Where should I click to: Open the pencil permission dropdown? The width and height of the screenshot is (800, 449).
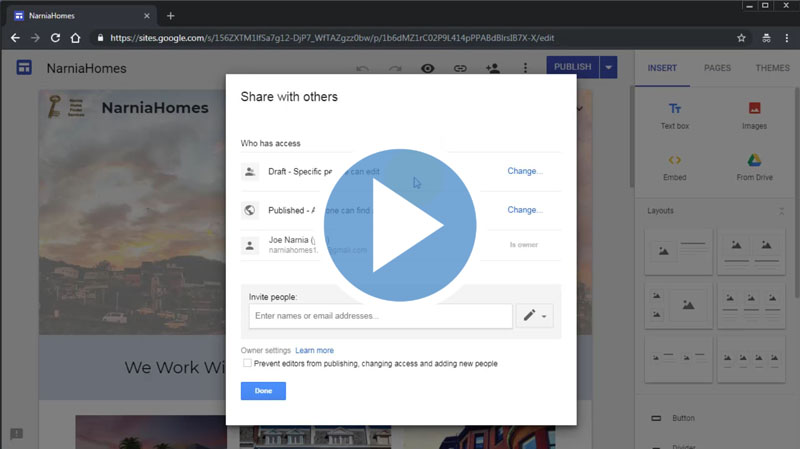click(x=534, y=316)
